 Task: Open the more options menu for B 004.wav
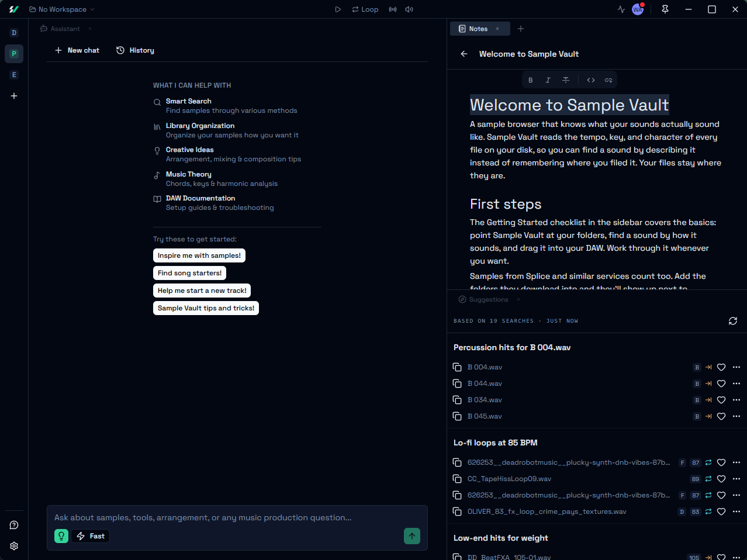click(x=736, y=367)
